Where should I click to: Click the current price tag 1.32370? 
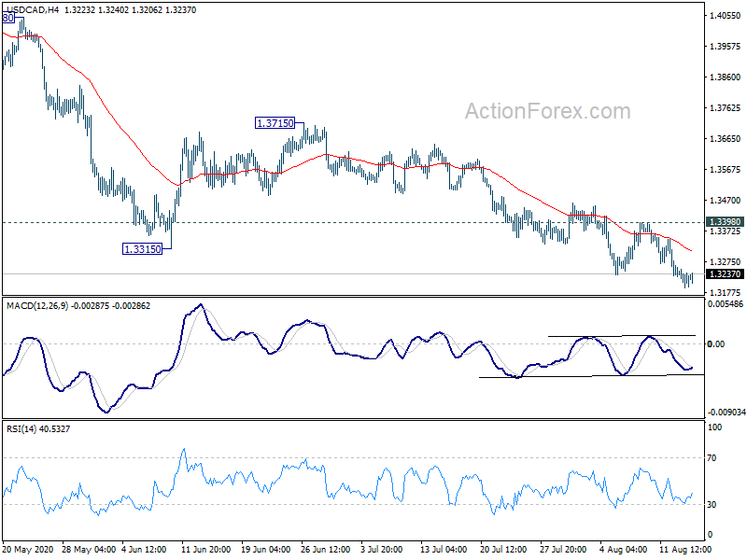tap(725, 274)
